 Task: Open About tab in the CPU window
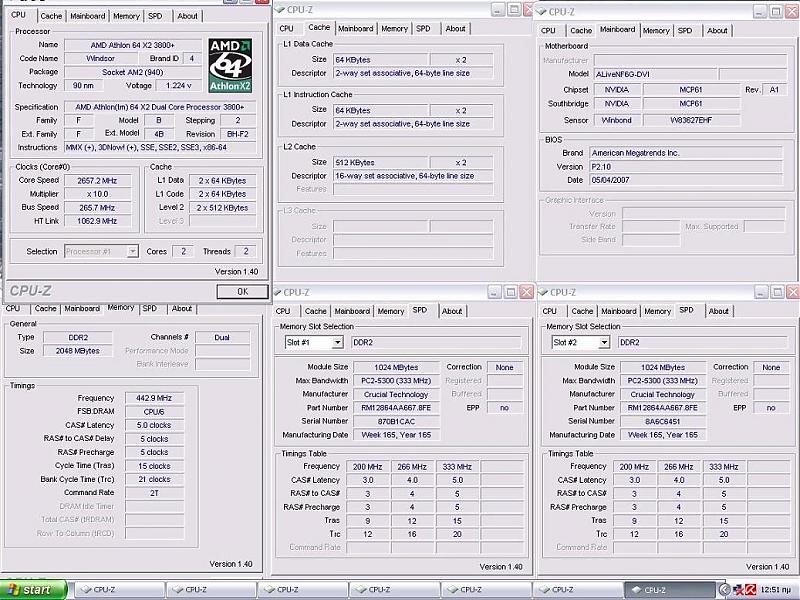tap(187, 16)
